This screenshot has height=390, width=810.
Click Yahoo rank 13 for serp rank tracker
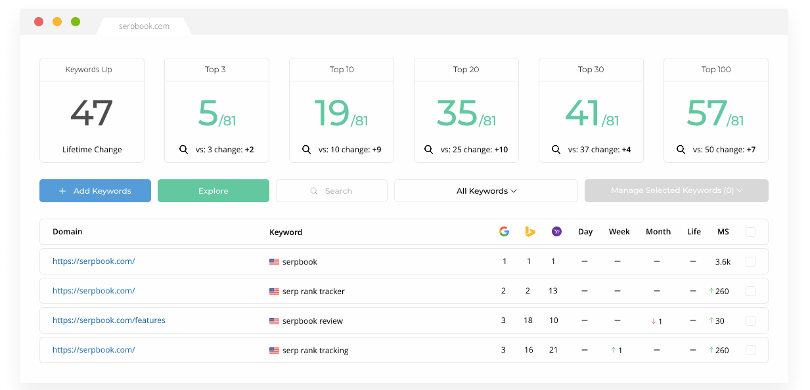click(x=553, y=291)
